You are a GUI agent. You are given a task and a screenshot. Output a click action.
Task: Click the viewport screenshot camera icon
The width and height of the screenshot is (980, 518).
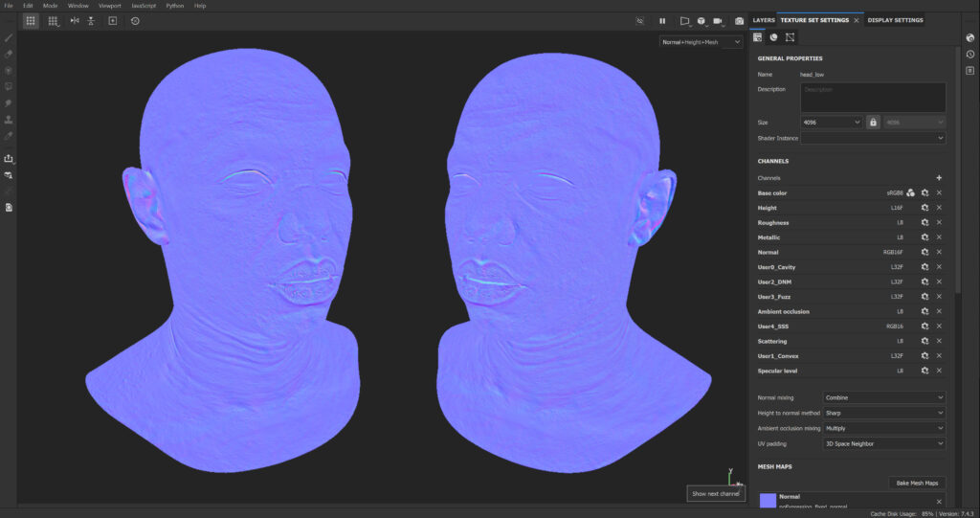point(739,20)
